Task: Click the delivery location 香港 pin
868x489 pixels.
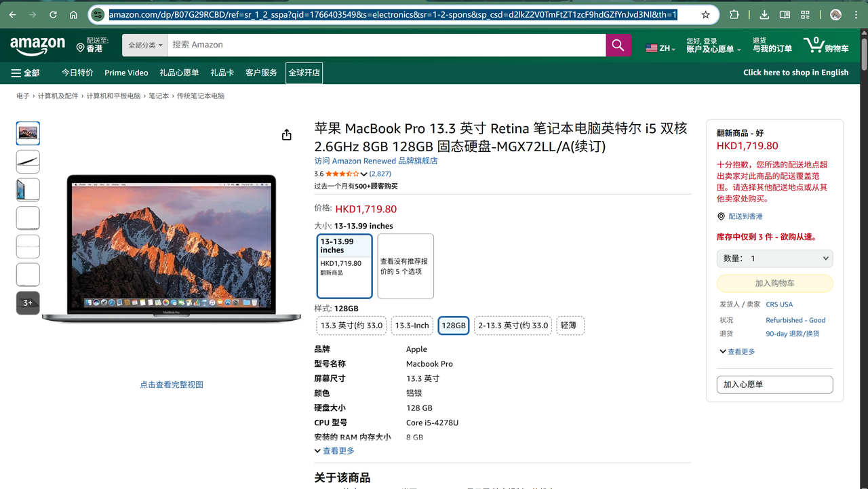Action: (93, 45)
